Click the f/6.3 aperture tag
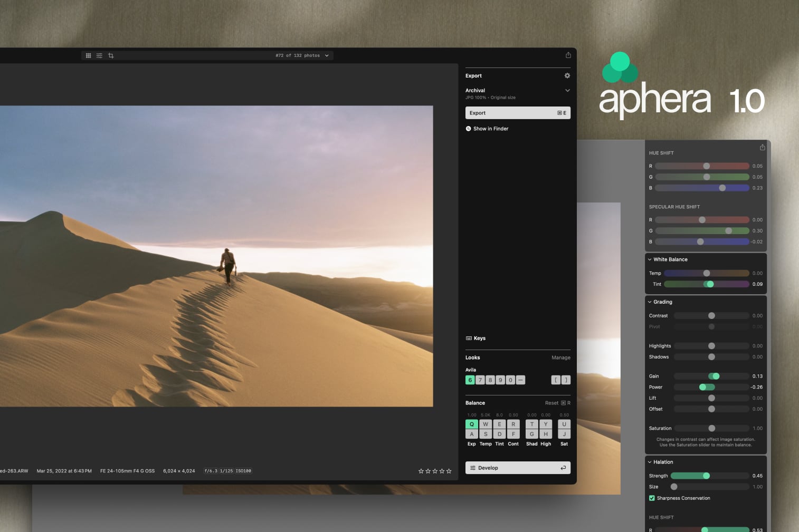Image resolution: width=799 pixels, height=532 pixels. [211, 471]
